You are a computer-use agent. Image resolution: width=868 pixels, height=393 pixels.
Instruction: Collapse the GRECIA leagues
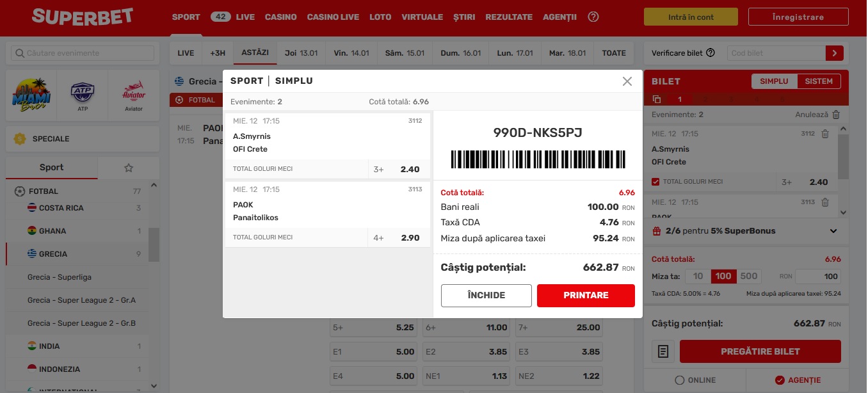coord(77,254)
